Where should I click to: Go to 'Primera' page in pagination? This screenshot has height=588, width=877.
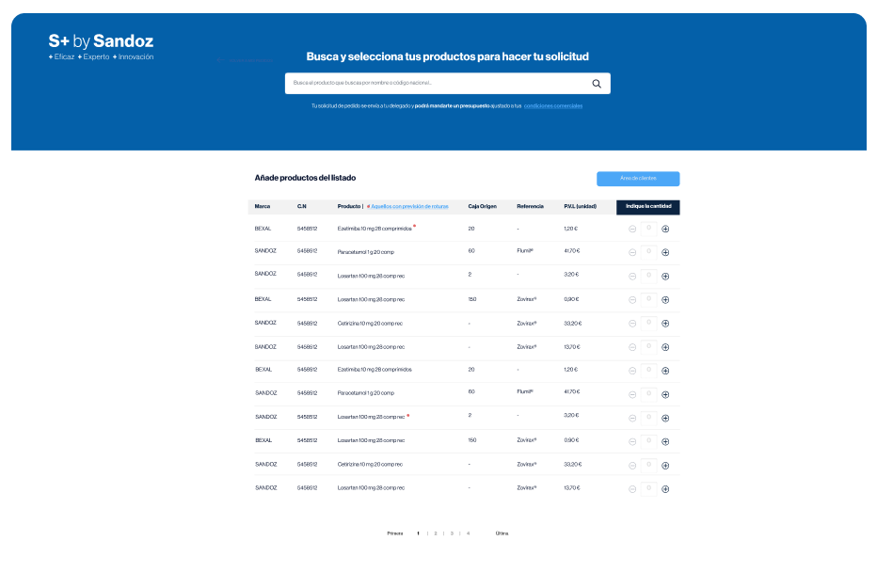(x=395, y=533)
